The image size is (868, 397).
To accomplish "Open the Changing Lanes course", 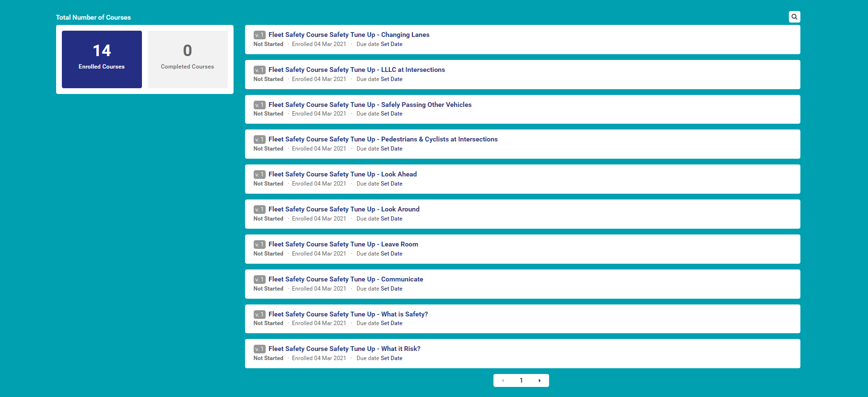I will [349, 35].
